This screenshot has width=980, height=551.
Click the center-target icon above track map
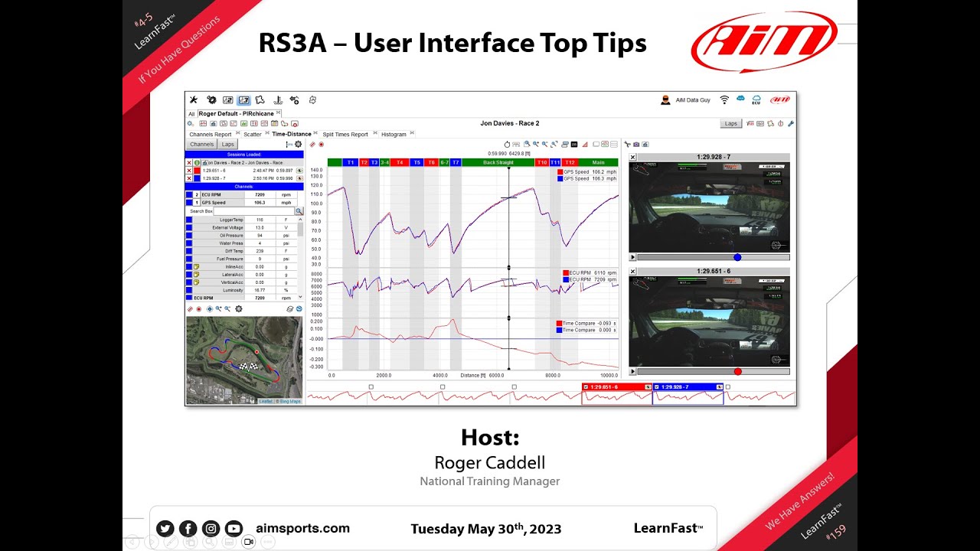click(210, 308)
